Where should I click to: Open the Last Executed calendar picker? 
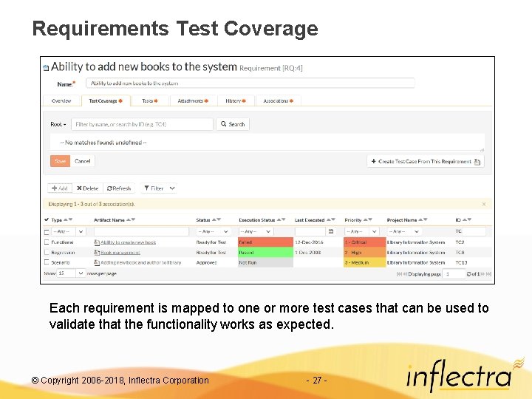pos(331,231)
